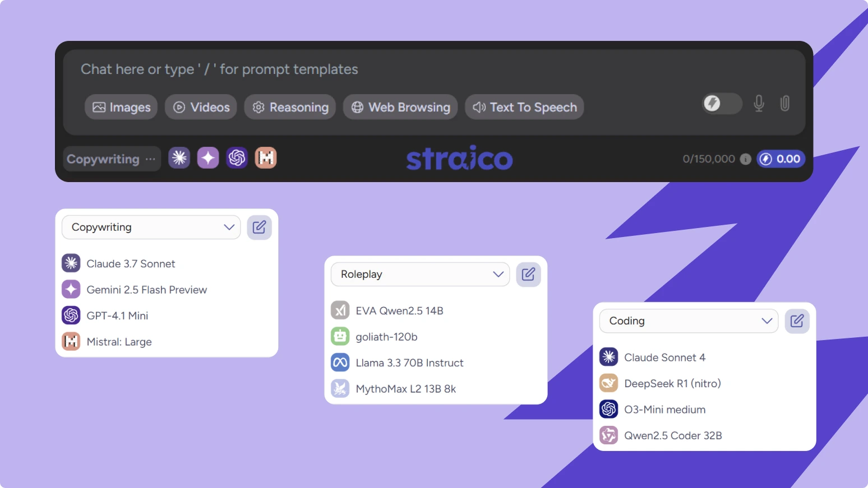Open the Coding preset dropdown

pos(689,321)
